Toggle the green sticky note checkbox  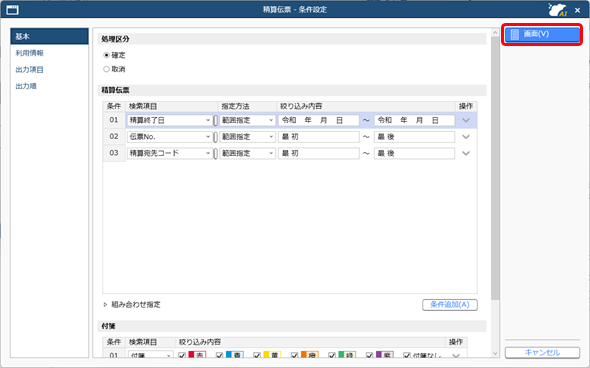(x=332, y=355)
